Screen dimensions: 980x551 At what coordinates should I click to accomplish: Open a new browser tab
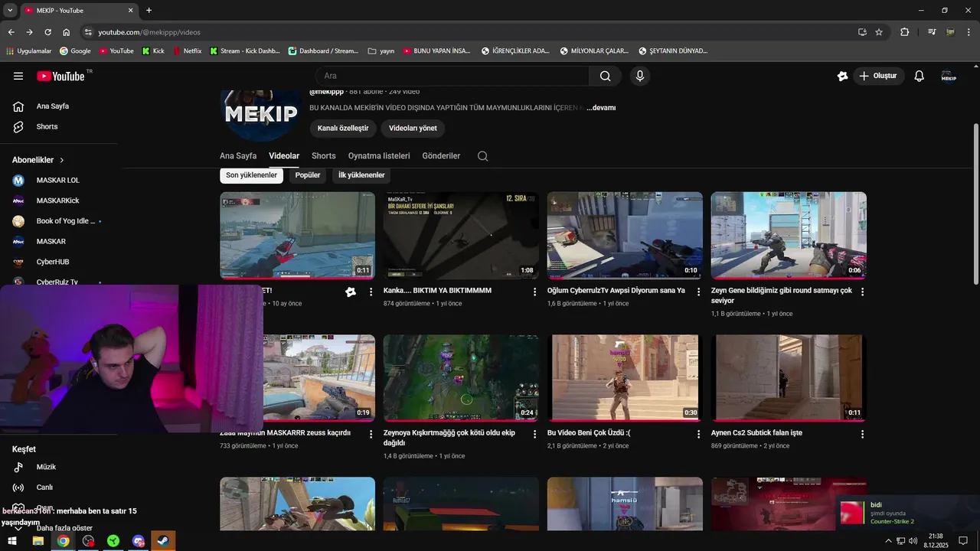click(149, 10)
